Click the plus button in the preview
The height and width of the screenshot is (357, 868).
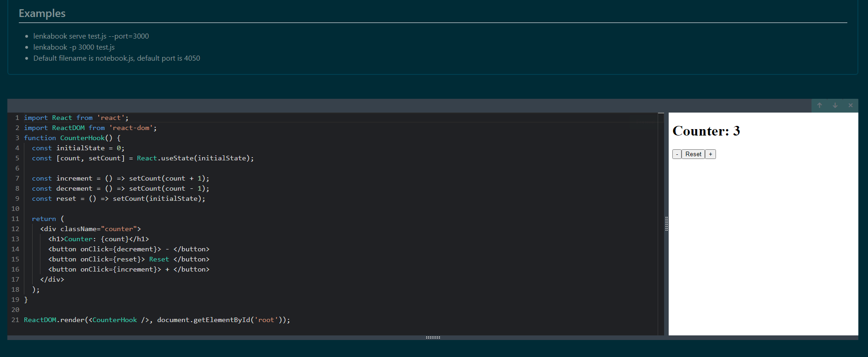tap(710, 154)
